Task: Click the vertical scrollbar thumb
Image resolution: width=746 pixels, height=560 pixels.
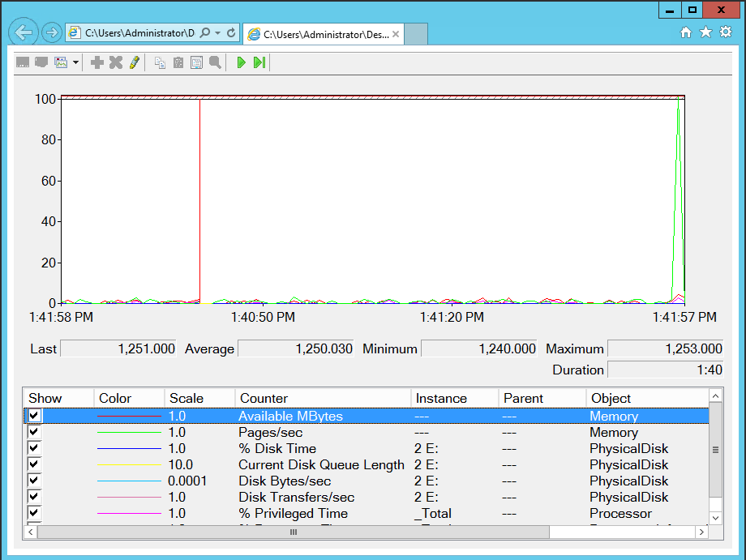Action: [x=715, y=450]
